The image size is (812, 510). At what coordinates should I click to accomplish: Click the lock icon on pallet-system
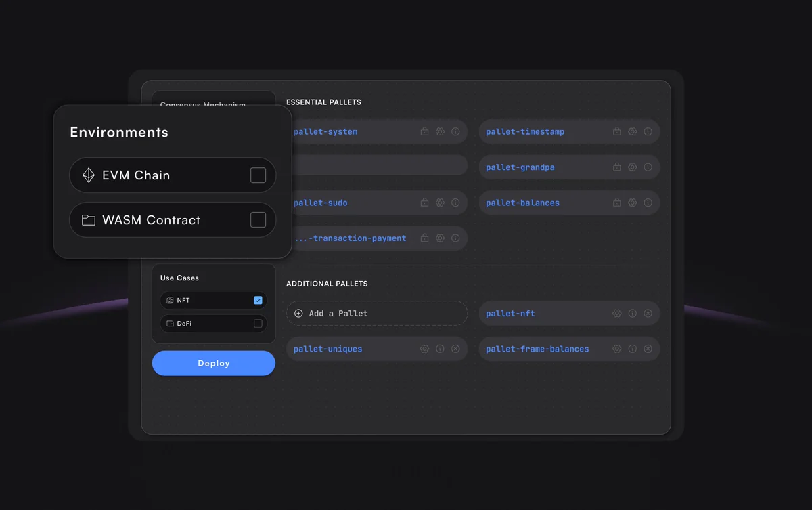tap(424, 131)
